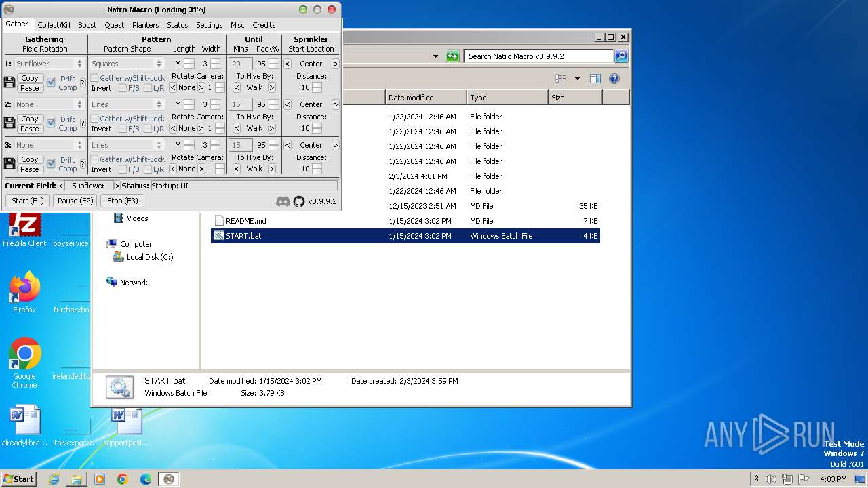868x488 pixels.
Task: Enable Gather w/Shift-Lock for field 2
Action: tap(95, 119)
